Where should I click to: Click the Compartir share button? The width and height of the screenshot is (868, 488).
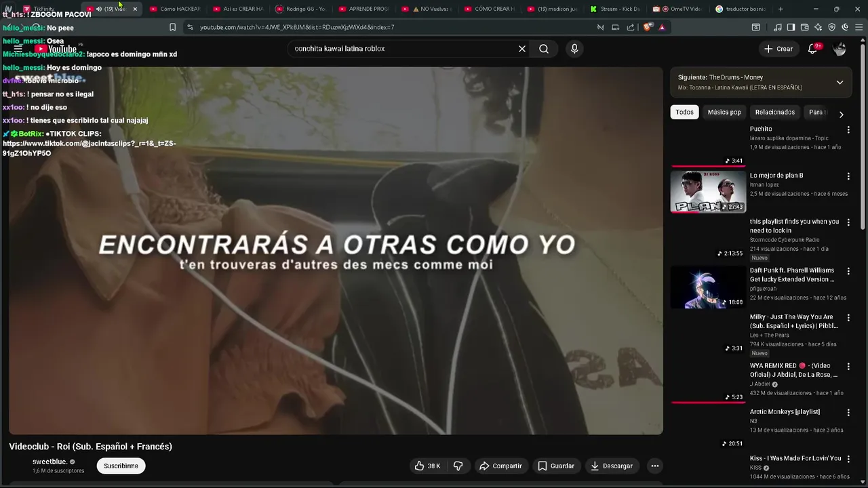500,466
